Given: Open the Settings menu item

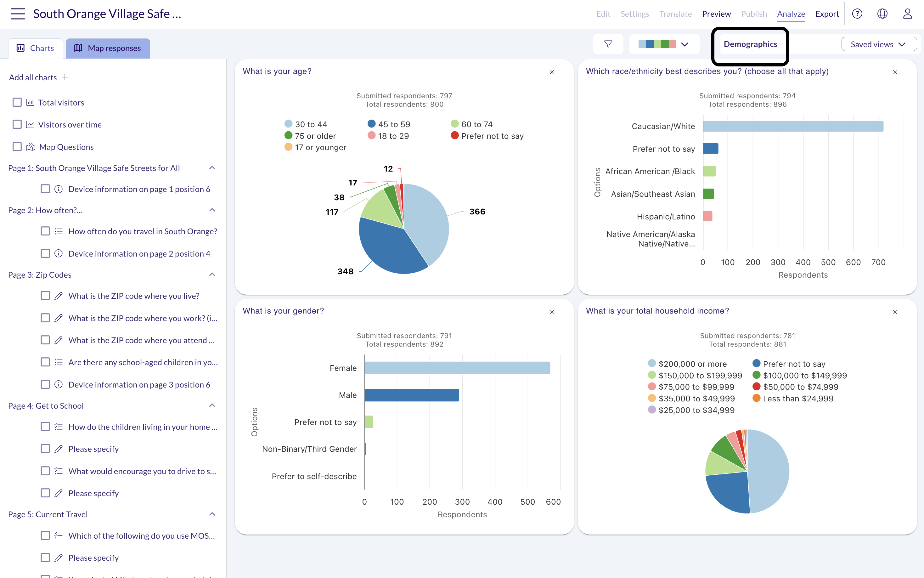Looking at the screenshot, I should pyautogui.click(x=635, y=14).
